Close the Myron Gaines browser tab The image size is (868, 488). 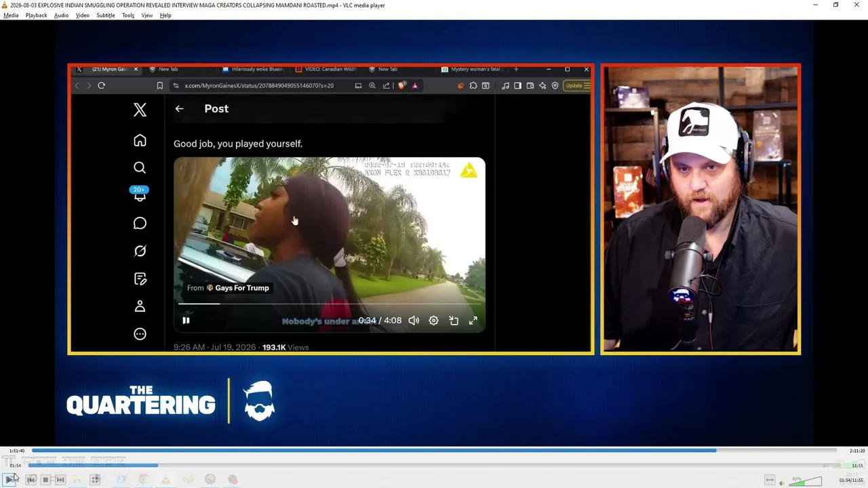[x=136, y=69]
